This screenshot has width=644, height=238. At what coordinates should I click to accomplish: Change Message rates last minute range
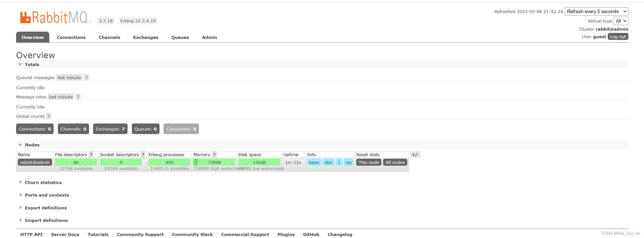(61, 97)
